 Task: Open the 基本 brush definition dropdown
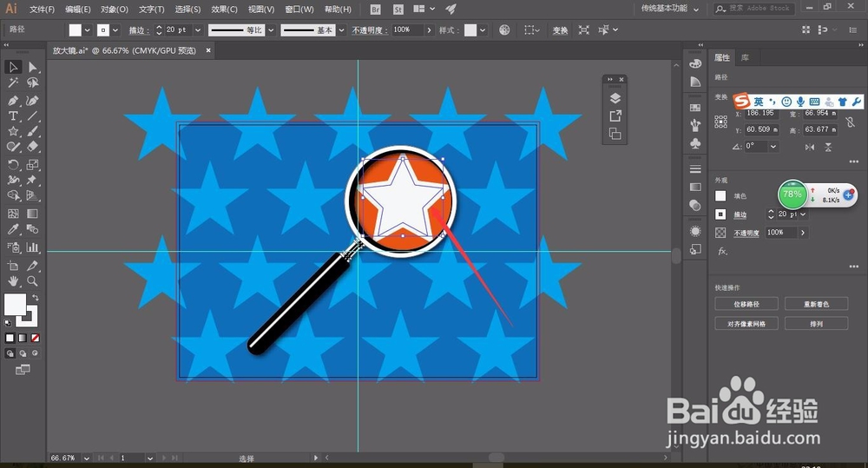point(341,30)
